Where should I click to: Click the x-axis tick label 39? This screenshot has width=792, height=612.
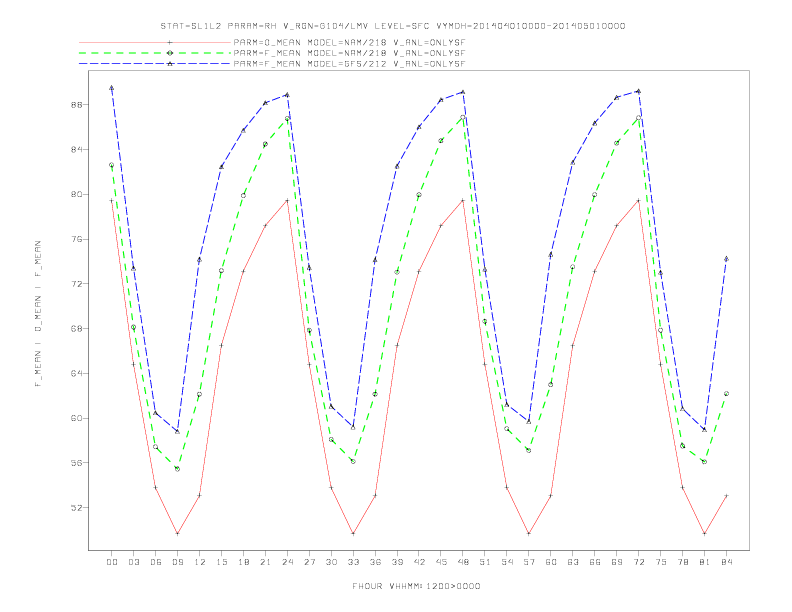tap(397, 562)
